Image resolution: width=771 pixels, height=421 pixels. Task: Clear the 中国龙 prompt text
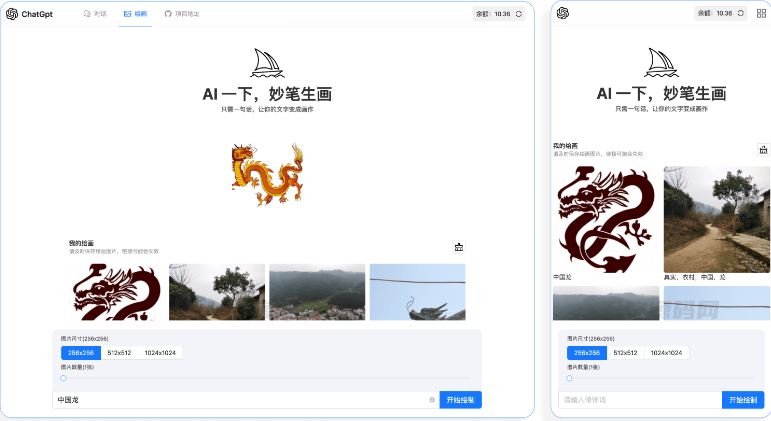pos(432,400)
